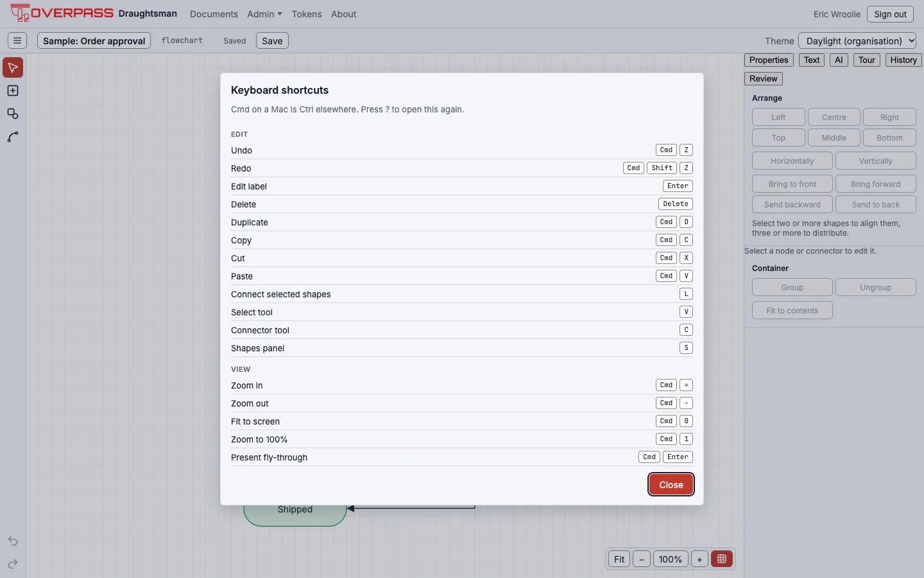
Task: Click the Group container button
Action: (792, 287)
